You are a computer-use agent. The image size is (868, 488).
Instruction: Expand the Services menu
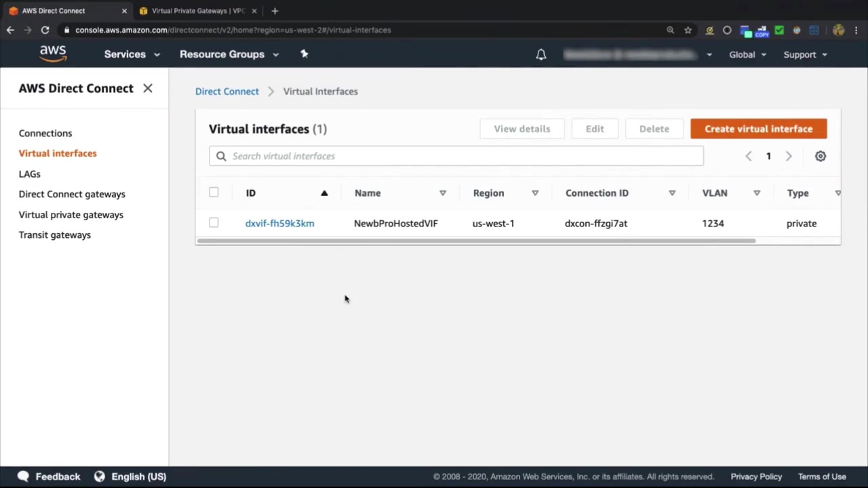click(132, 54)
